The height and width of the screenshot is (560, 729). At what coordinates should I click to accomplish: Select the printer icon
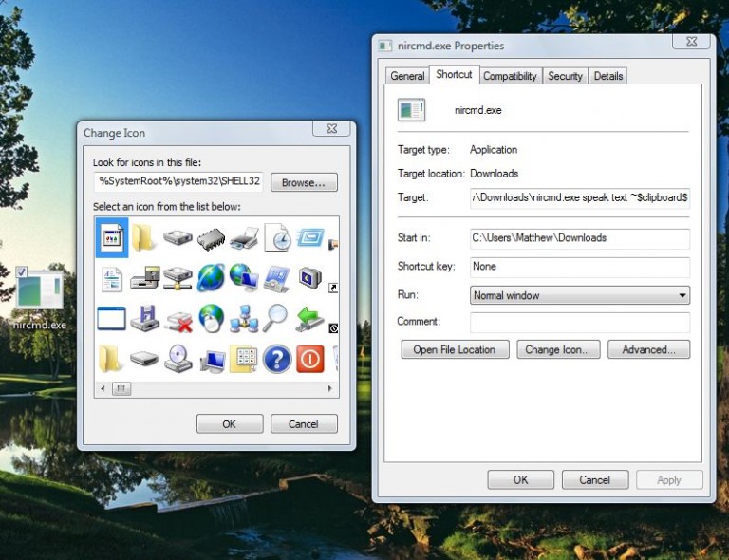(244, 238)
